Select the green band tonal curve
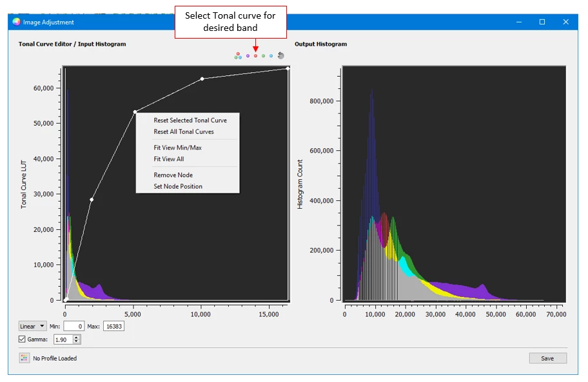Image resolution: width=588 pixels, height=382 pixels. point(263,56)
